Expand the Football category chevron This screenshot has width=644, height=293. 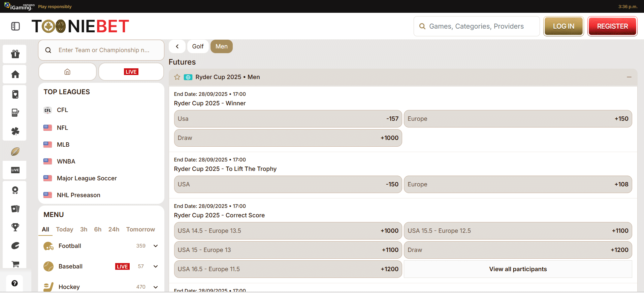[156, 246]
